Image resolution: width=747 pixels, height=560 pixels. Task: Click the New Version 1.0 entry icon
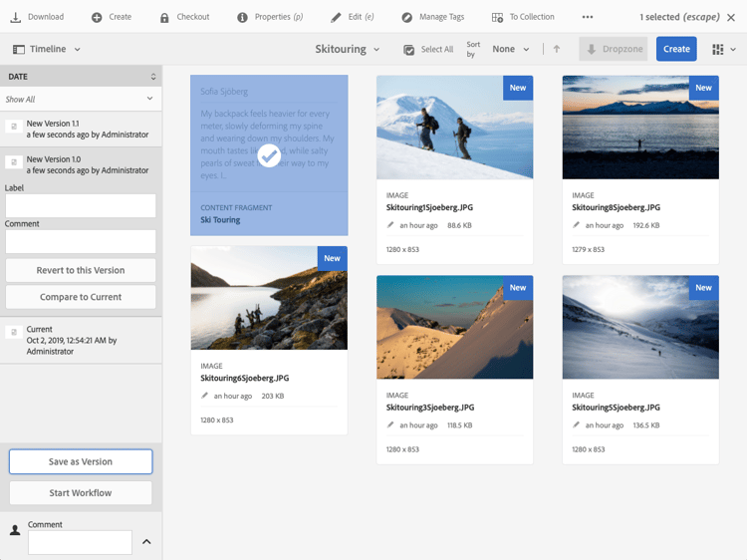coord(14,162)
